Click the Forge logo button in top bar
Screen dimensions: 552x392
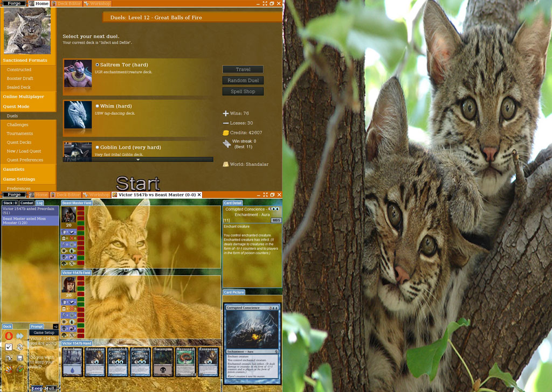(x=14, y=4)
